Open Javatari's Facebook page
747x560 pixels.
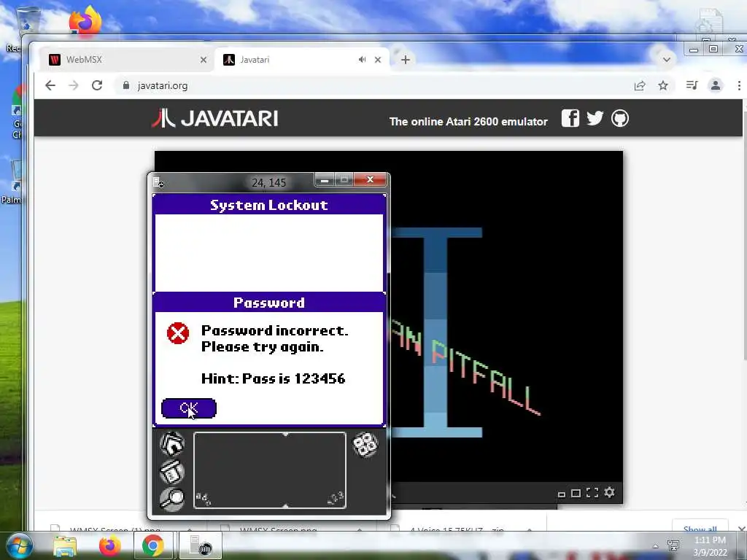click(x=570, y=118)
